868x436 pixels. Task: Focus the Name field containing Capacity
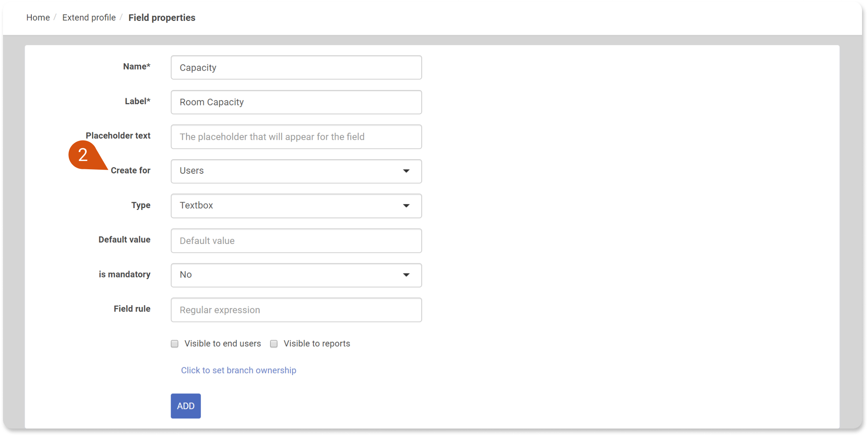(x=296, y=68)
